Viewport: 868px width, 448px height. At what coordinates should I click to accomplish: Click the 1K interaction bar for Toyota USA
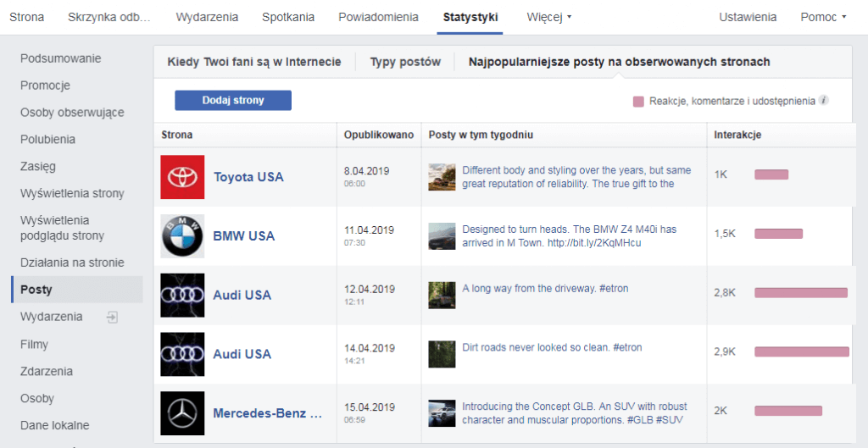[x=771, y=174]
